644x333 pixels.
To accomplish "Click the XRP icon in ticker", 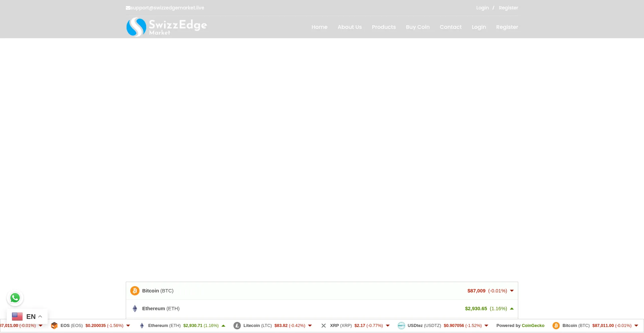I will (x=324, y=326).
